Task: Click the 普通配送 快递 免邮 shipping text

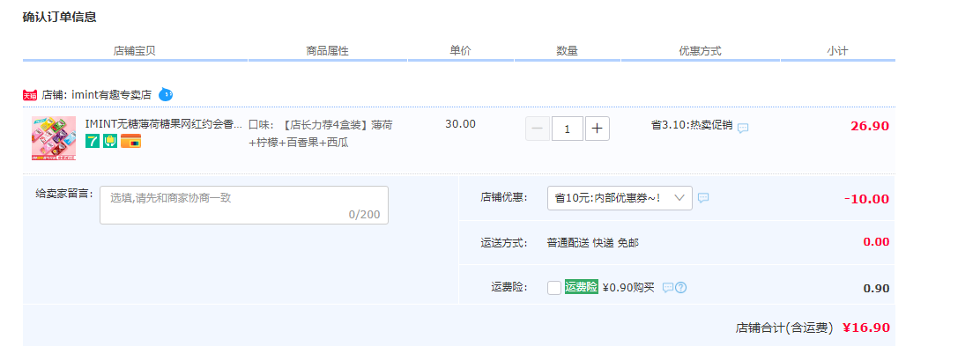Action: [x=593, y=243]
